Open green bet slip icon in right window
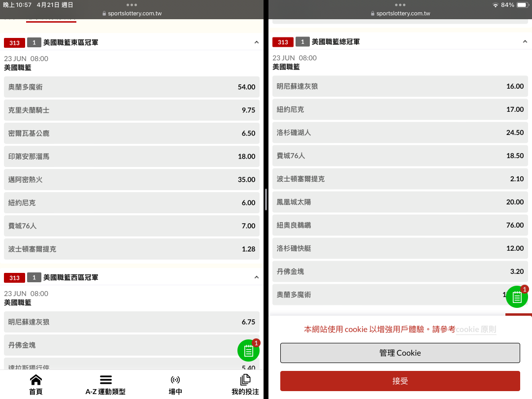532x399 pixels. point(517,297)
